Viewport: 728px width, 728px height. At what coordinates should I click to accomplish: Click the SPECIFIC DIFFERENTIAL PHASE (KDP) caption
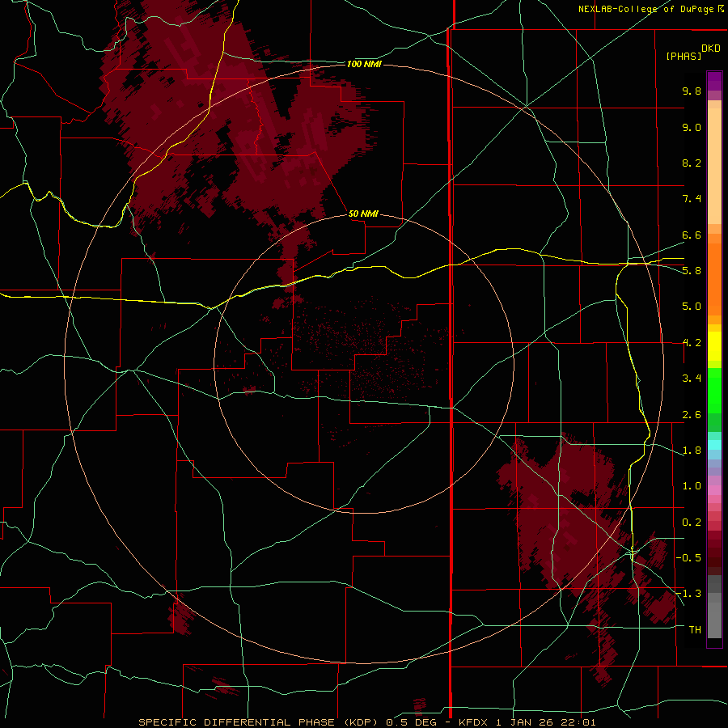260,722
